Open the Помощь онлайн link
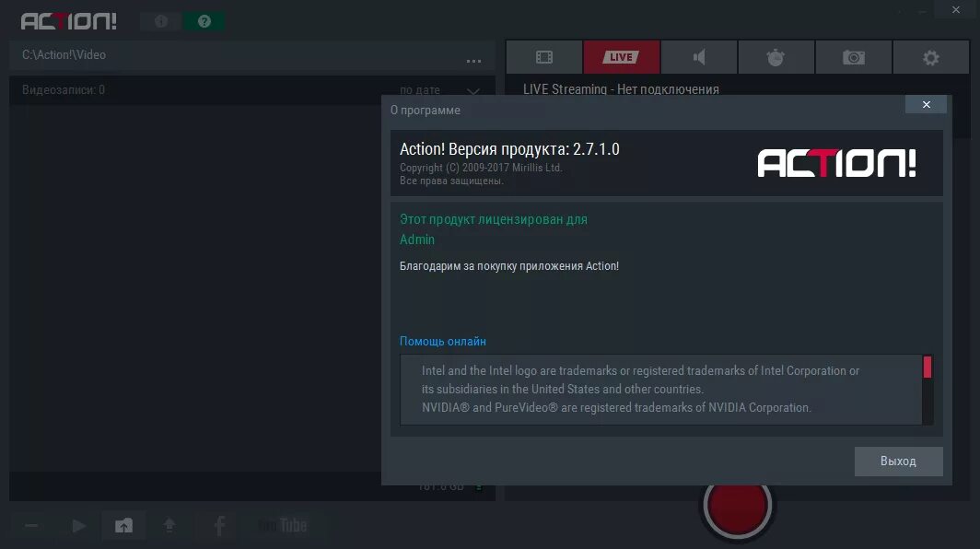This screenshot has width=980, height=549. point(442,342)
